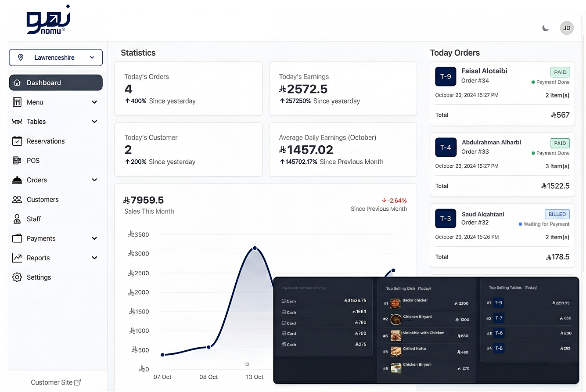The width and height of the screenshot is (586, 392).
Task: Click the Staff person icon
Action: (x=17, y=219)
